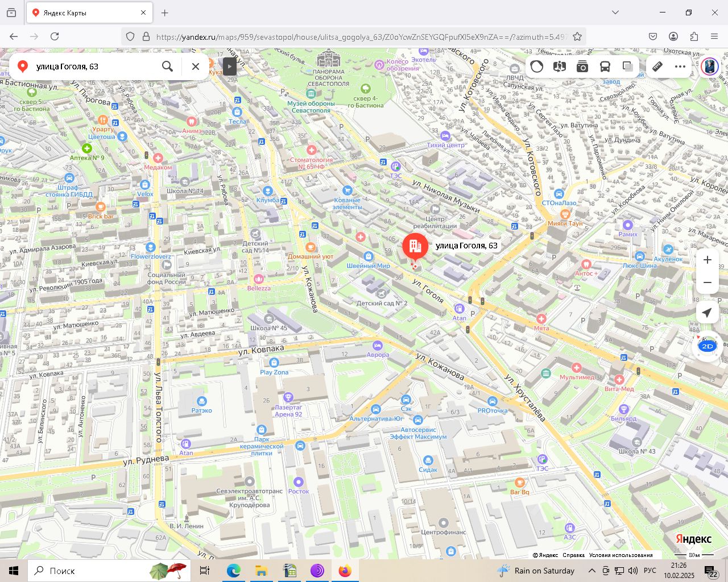Toggle the 2D map tilt mode
The width and height of the screenshot is (728, 582).
[x=708, y=346]
